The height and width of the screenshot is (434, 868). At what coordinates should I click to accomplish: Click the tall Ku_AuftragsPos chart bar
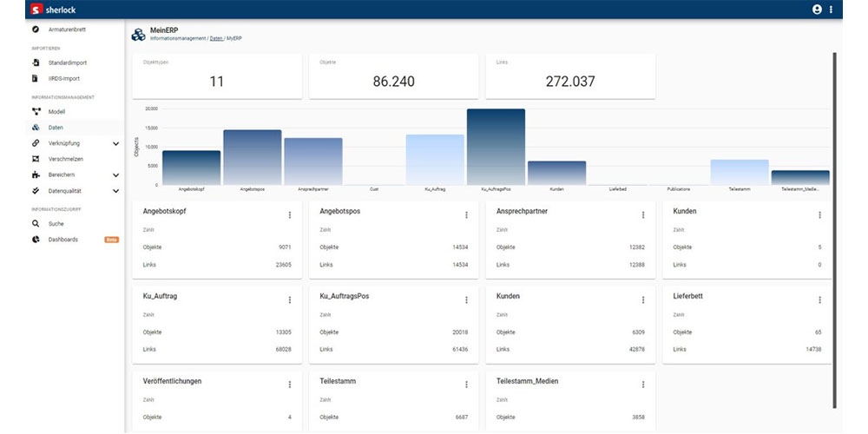coord(496,147)
